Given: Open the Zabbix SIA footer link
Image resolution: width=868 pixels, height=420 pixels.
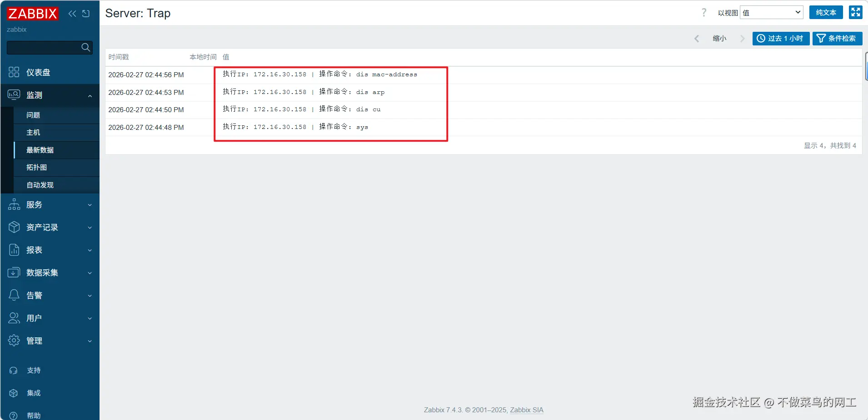Looking at the screenshot, I should [x=527, y=410].
